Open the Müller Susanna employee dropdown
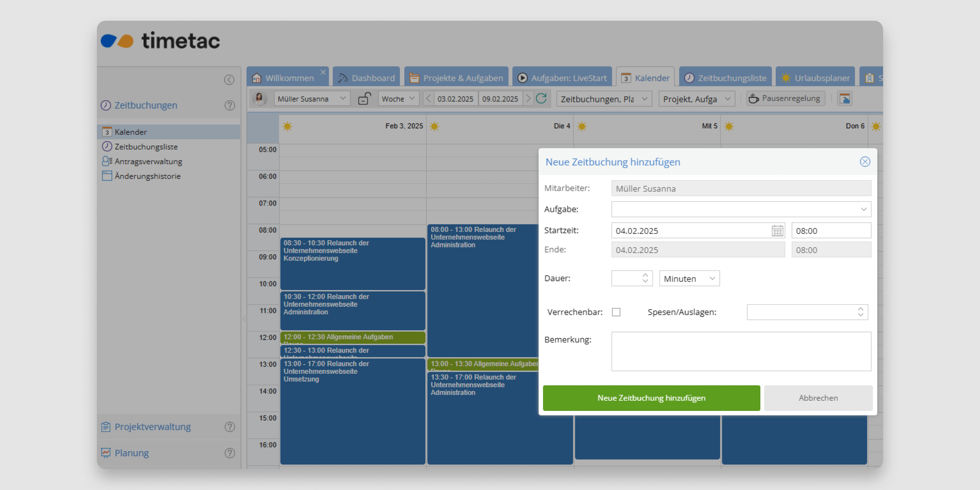Image resolution: width=980 pixels, height=490 pixels. pos(311,98)
